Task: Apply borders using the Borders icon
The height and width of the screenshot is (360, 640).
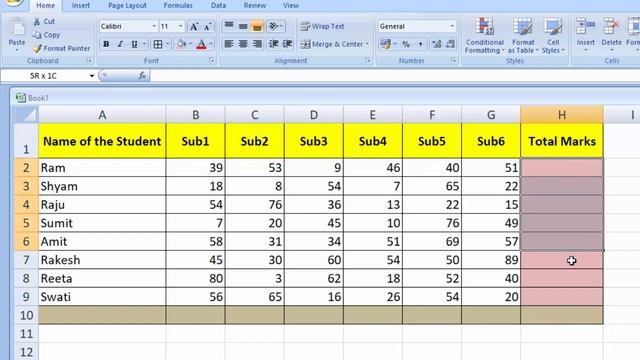Action: pos(158,44)
